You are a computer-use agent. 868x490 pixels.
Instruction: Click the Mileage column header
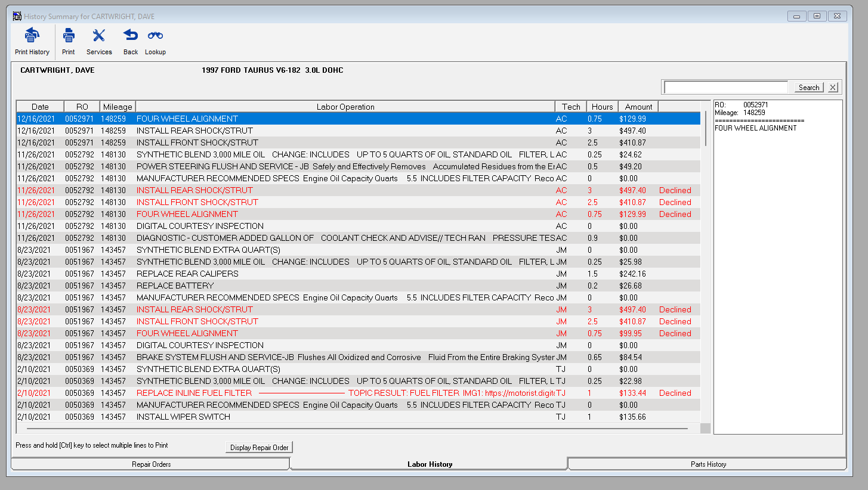pos(118,107)
